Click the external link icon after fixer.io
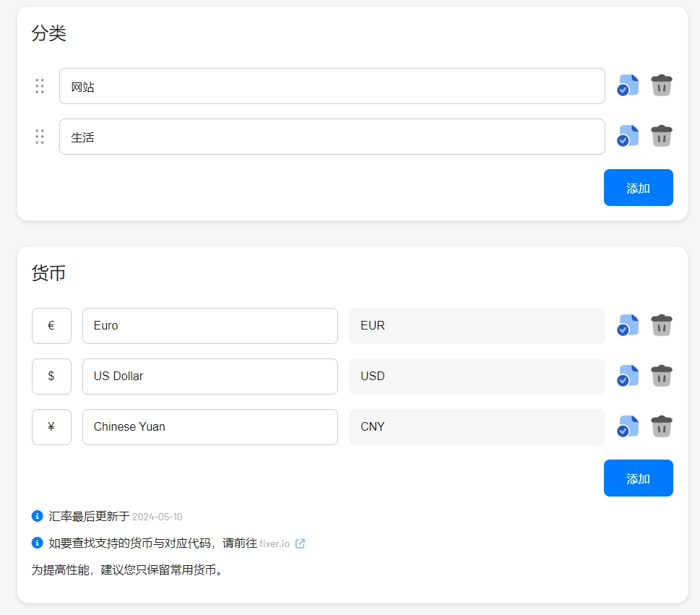 [301, 543]
